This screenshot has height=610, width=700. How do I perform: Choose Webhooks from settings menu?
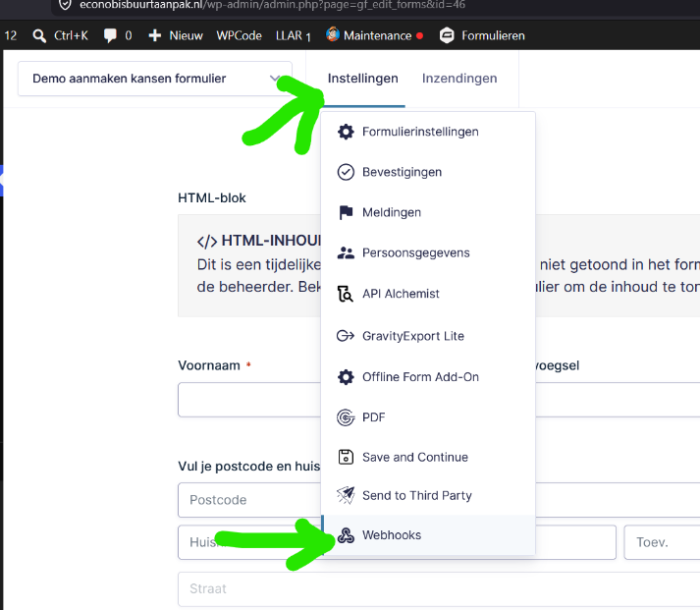pyautogui.click(x=428, y=535)
